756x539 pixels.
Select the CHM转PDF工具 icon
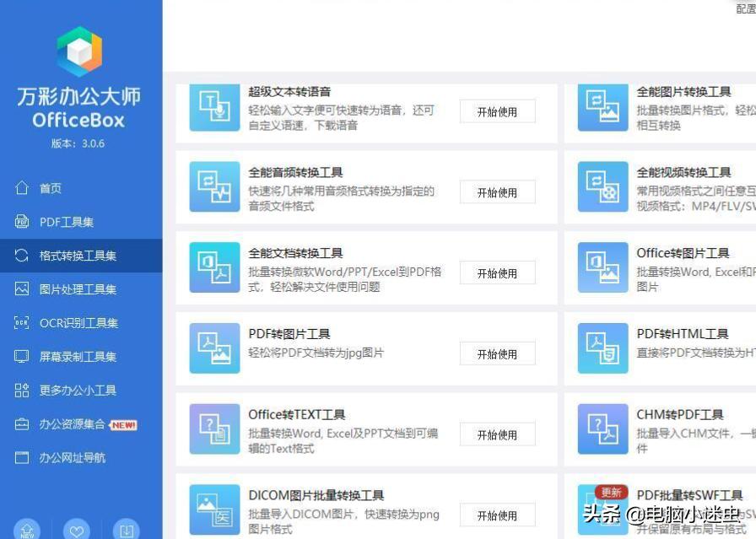(x=602, y=429)
